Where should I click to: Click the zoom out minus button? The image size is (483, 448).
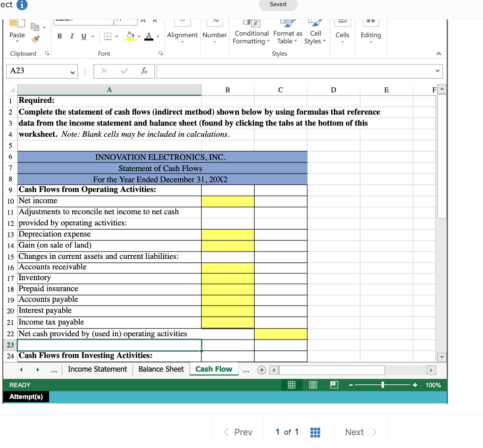click(x=351, y=385)
